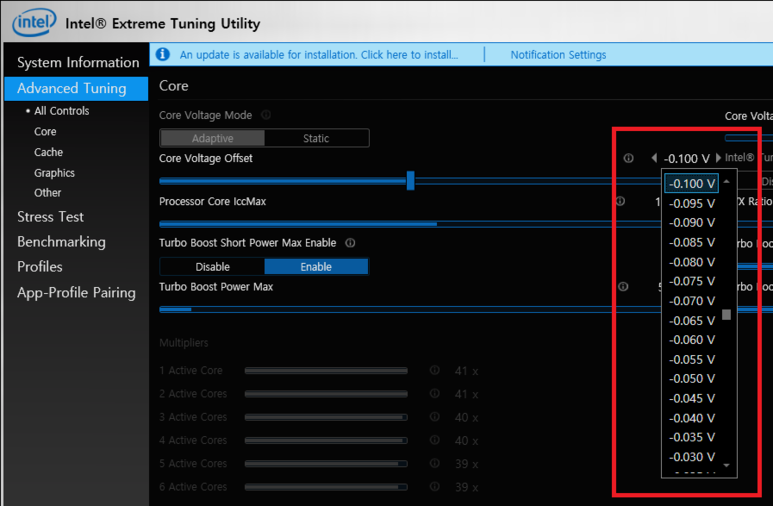The width and height of the screenshot is (773, 506).
Task: Click the blue update info icon
Action: 163,54
